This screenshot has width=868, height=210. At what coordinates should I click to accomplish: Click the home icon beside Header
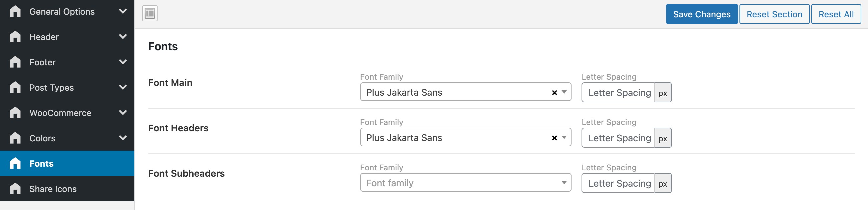coord(15,37)
